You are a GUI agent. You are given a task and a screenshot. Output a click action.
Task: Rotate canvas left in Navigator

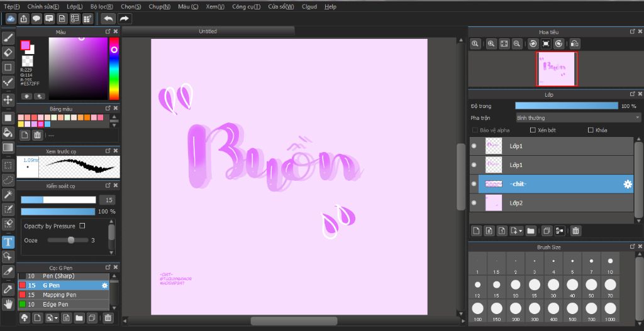coord(533,43)
